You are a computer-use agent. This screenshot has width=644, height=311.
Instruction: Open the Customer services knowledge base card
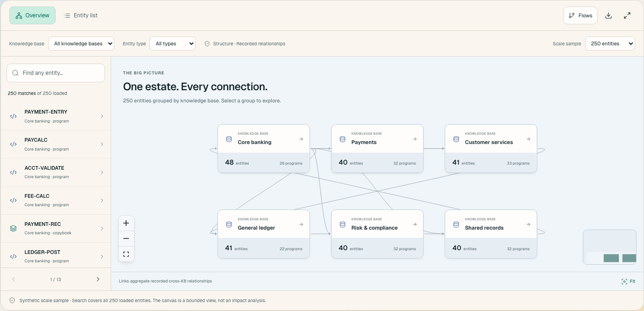(491, 148)
